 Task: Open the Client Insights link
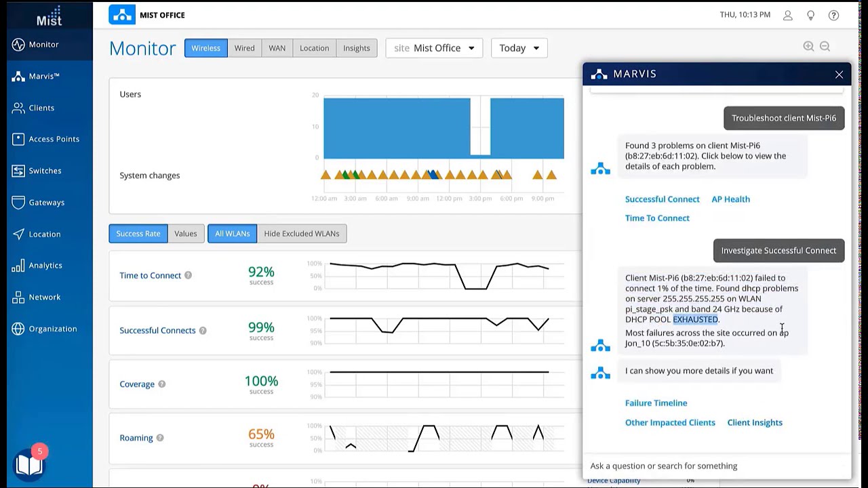pyautogui.click(x=755, y=422)
